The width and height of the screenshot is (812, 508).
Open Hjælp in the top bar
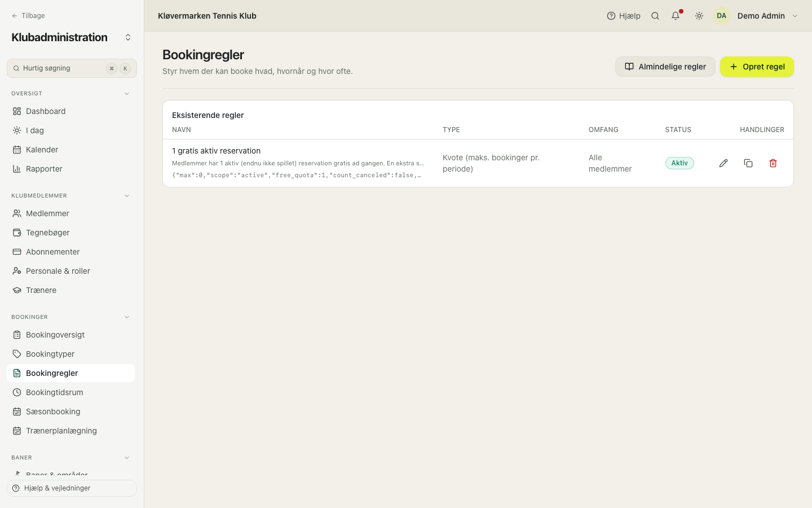pos(624,16)
